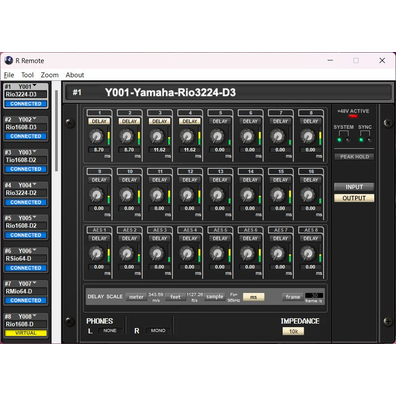Viewport: 396px width, 396px height.
Task: Open the About menu
Action: click(75, 75)
